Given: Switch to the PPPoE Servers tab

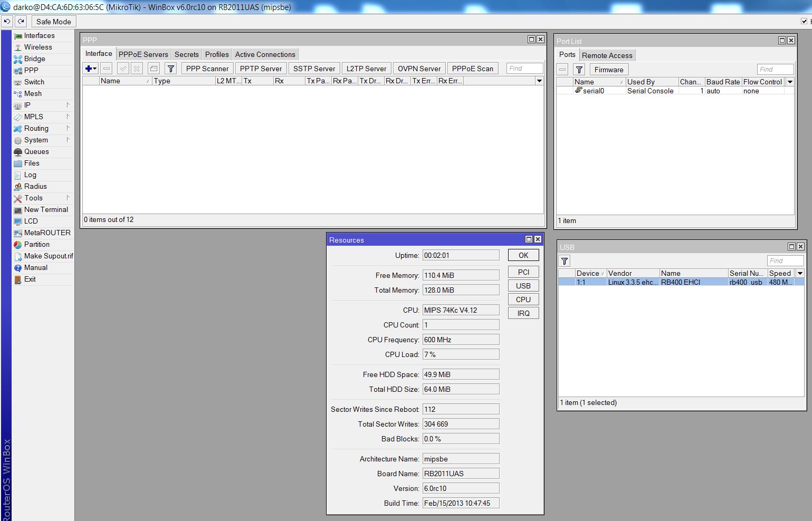Looking at the screenshot, I should click(x=143, y=54).
